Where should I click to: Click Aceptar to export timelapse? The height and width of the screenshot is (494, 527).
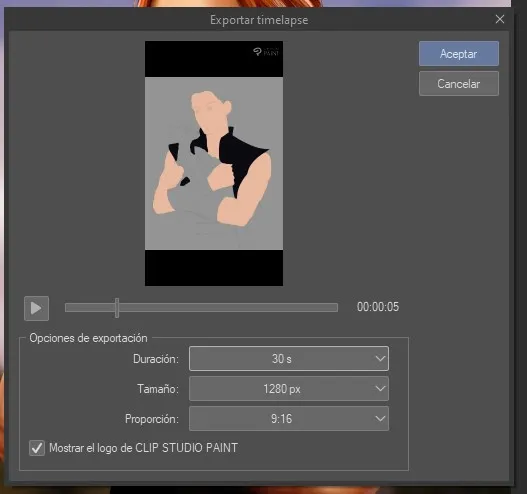(459, 54)
